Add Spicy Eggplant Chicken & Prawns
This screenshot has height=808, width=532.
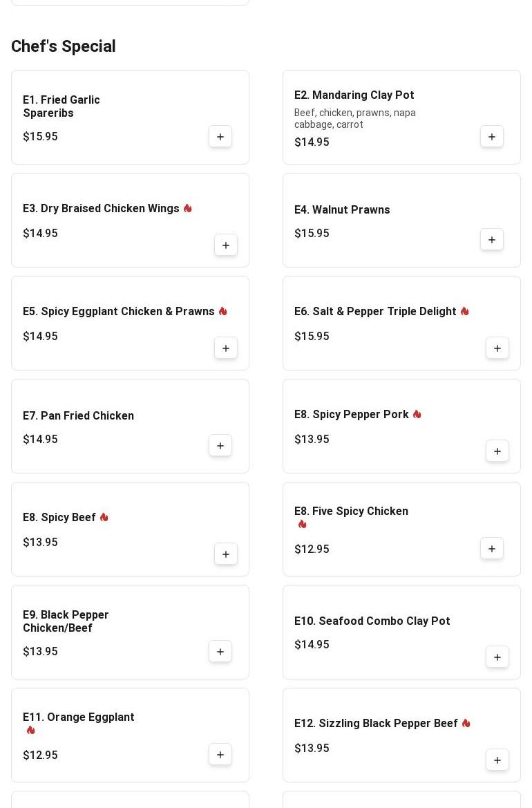coord(226,348)
